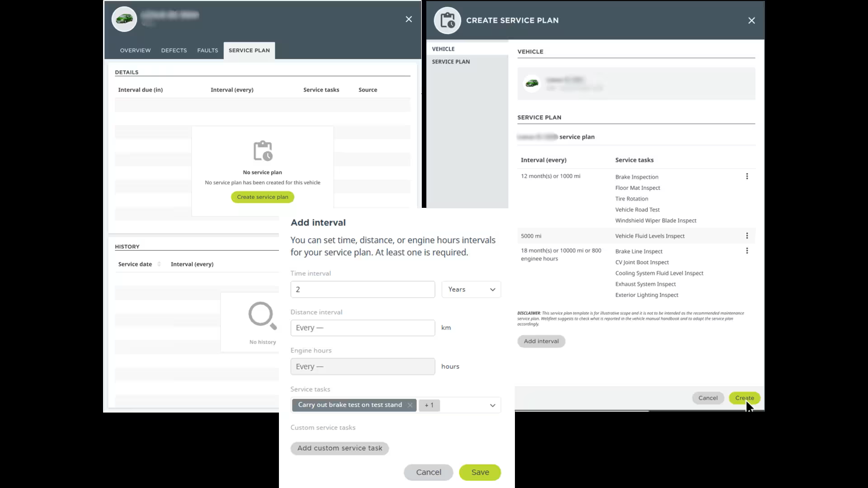
Task: Click three-dot menu for 12 month(s) interval
Action: [747, 176]
